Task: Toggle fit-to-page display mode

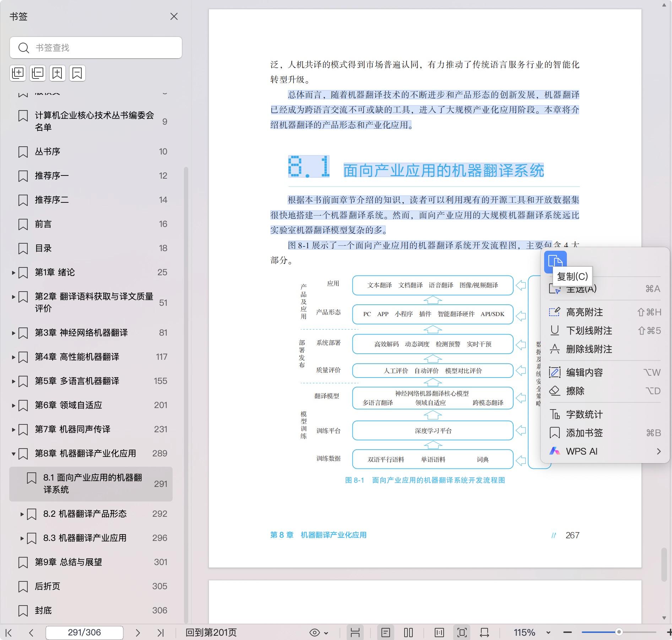Action: point(462,633)
